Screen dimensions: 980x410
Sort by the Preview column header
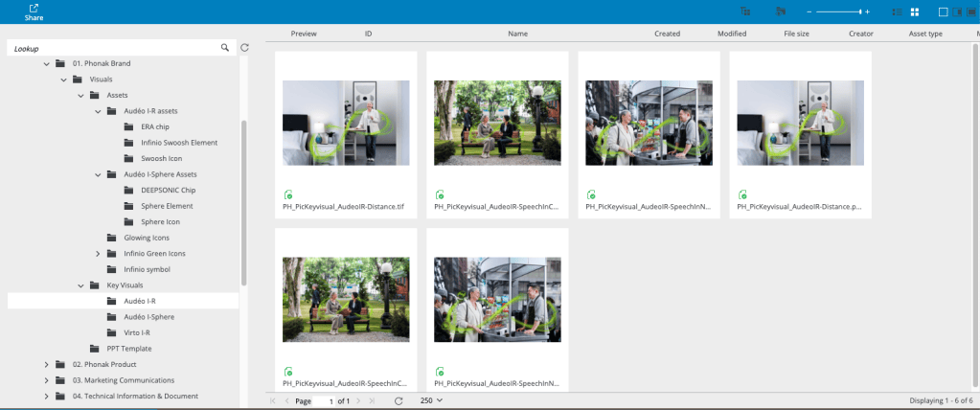click(304, 34)
